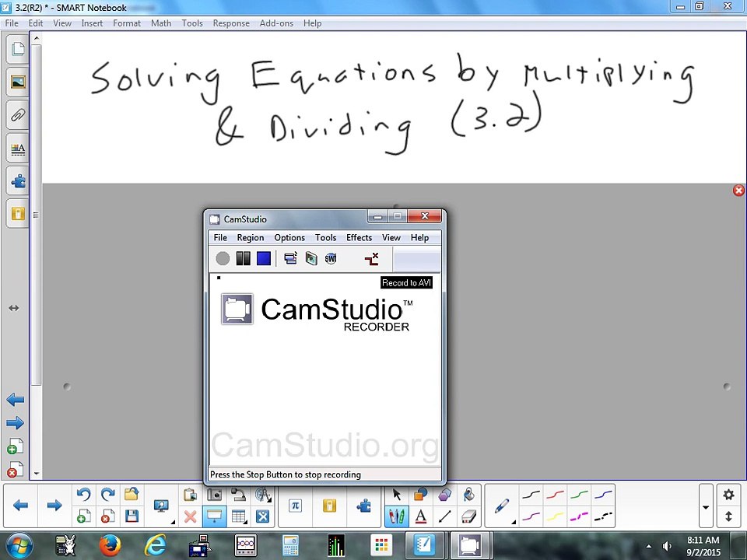Image resolution: width=747 pixels, height=560 pixels.
Task: Pause the CamStudio recording
Action: tap(244, 258)
